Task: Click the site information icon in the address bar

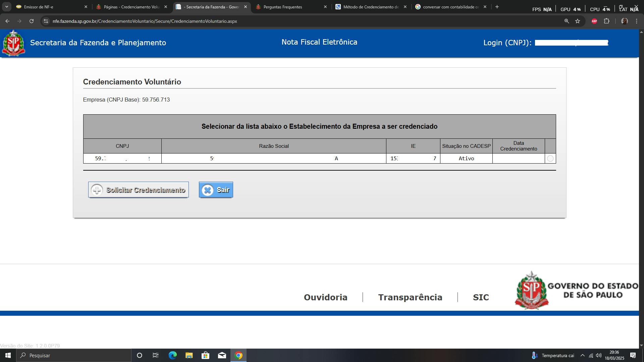Action: click(46, 21)
